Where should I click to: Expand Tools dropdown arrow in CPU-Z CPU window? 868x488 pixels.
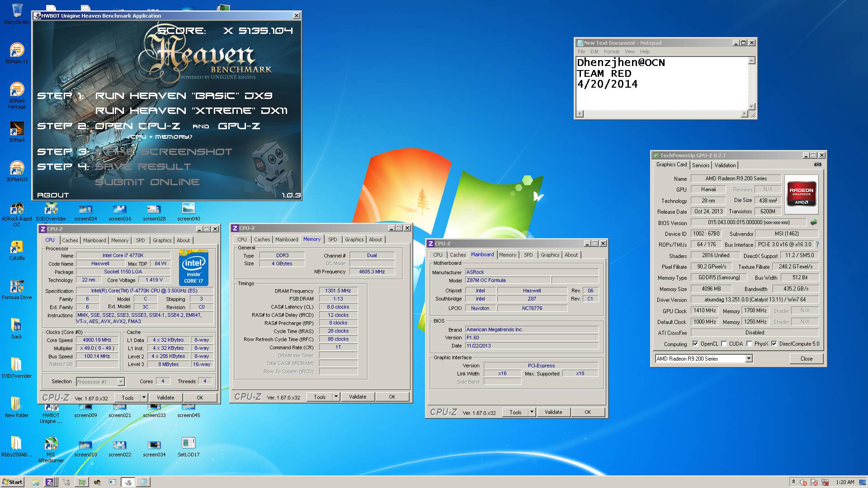click(144, 398)
